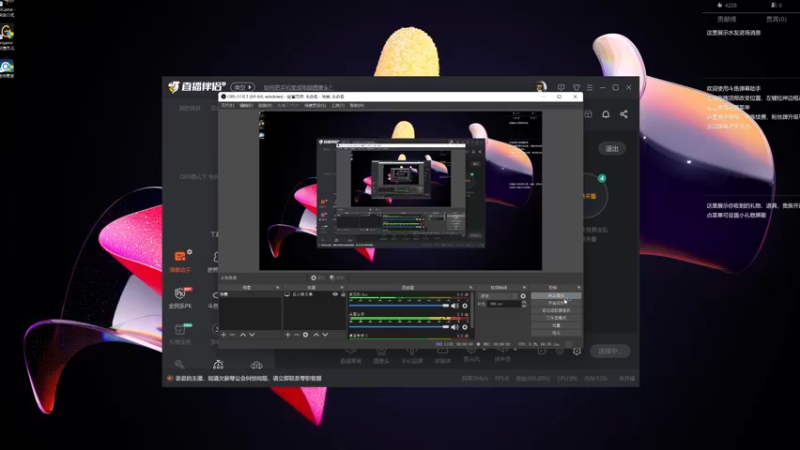Open the Scene Collection menu in OBS
The height and width of the screenshot is (450, 800).
[x=315, y=106]
